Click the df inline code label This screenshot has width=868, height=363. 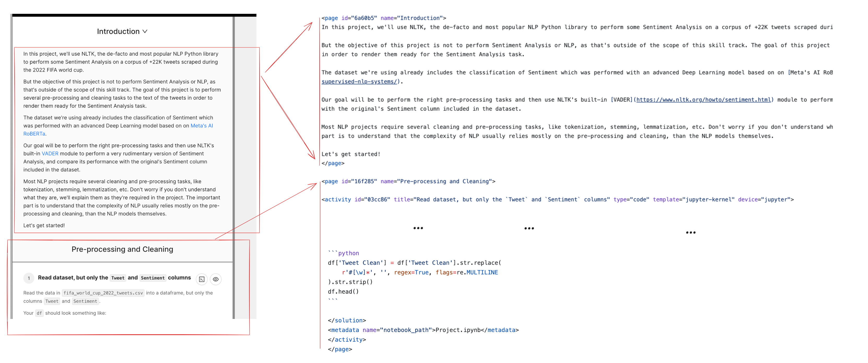(x=39, y=313)
